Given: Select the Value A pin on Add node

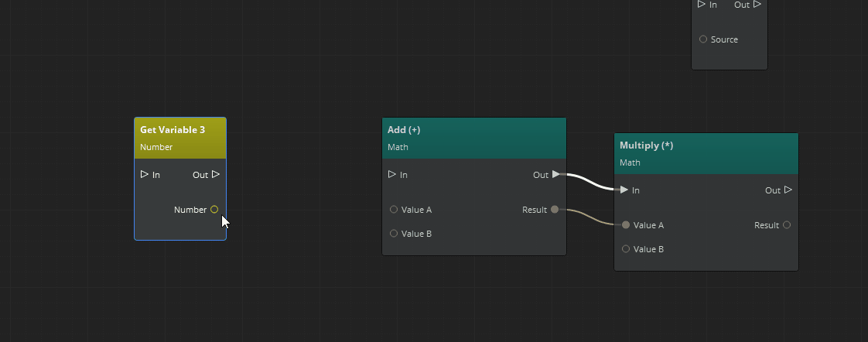Looking at the screenshot, I should [394, 210].
